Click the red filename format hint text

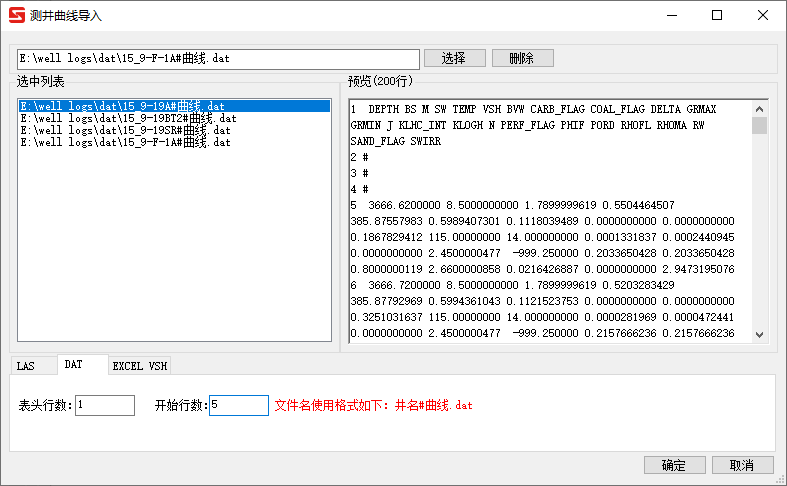(373, 405)
